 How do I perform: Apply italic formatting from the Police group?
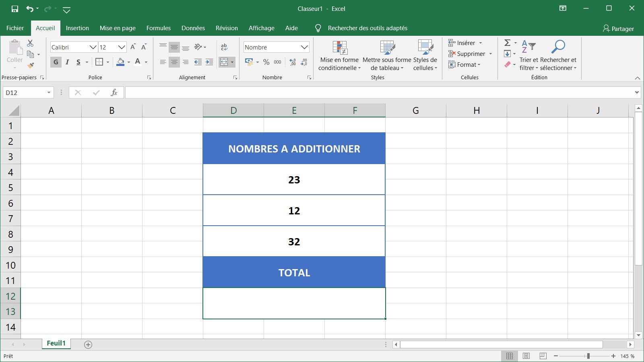point(67,62)
